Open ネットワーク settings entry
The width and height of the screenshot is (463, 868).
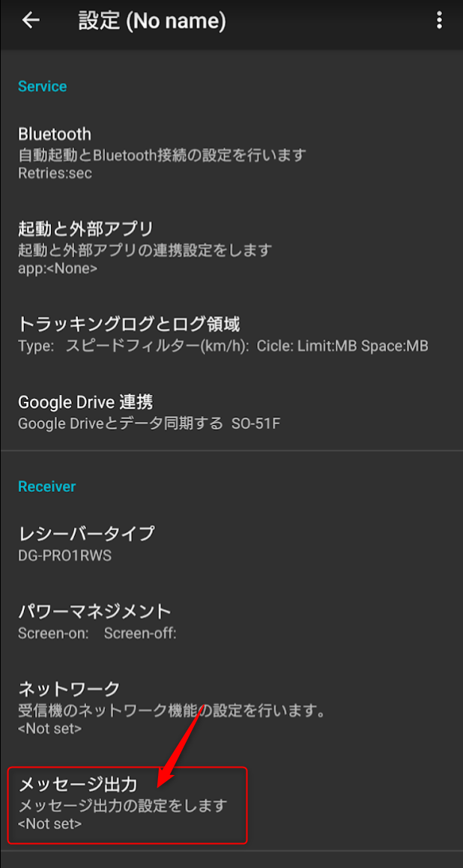(x=69, y=688)
